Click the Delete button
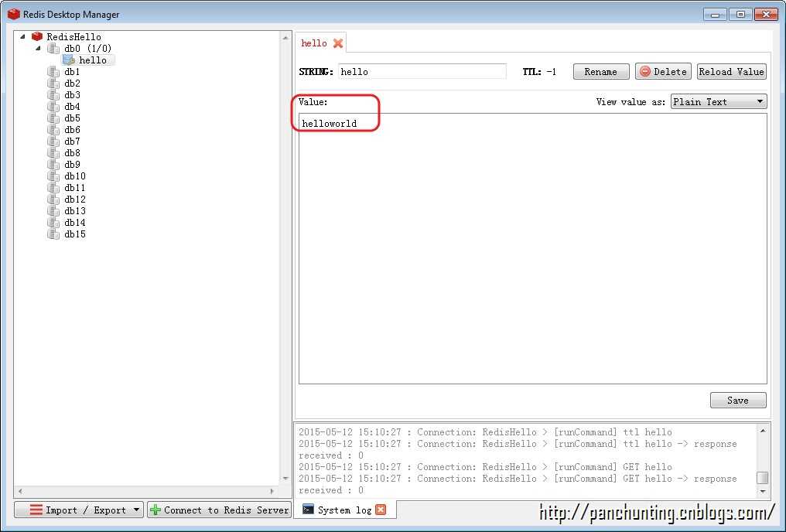The image size is (786, 532). [x=663, y=72]
